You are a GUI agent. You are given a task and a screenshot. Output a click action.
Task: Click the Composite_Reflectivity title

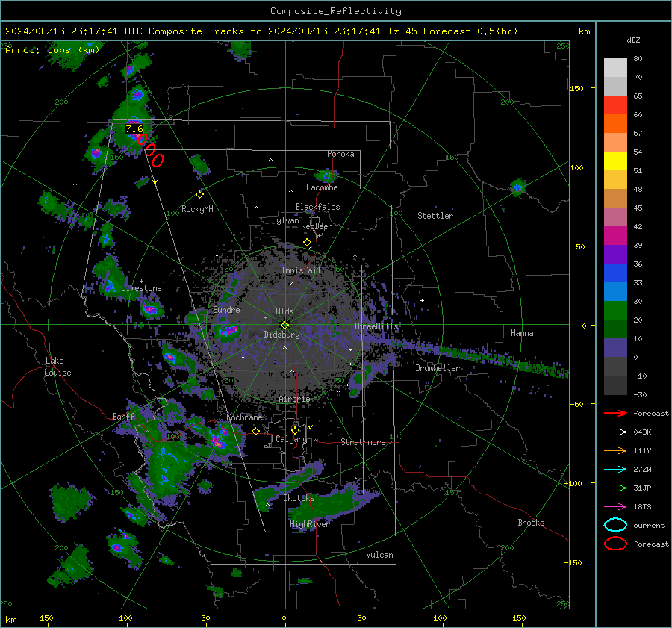point(335,11)
